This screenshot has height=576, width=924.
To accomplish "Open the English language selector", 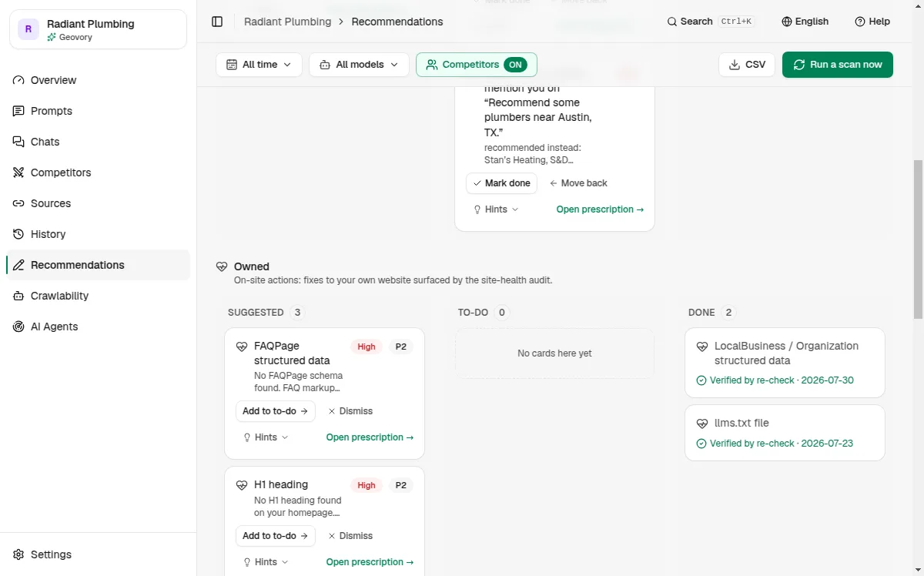I will click(x=805, y=22).
